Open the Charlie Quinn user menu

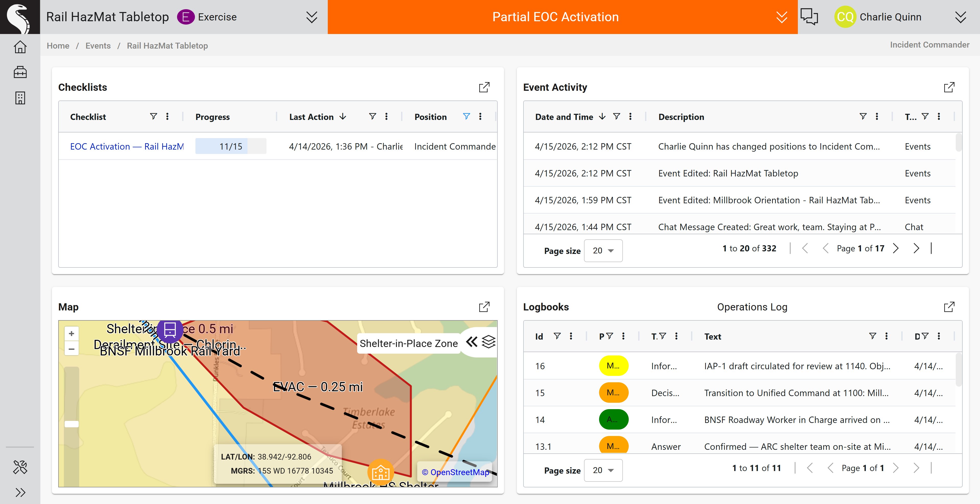pyautogui.click(x=960, y=17)
